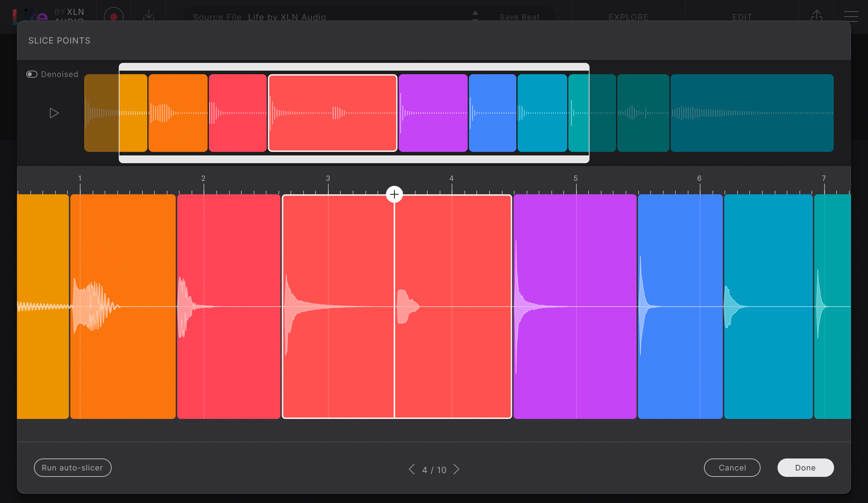Add slice point with plus handle
Image resolution: width=868 pixels, height=503 pixels.
tap(394, 194)
